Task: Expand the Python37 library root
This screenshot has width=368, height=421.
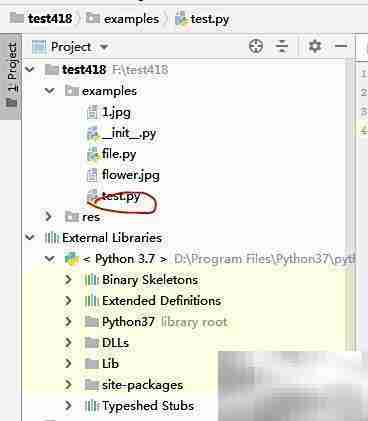Action: coord(68,321)
